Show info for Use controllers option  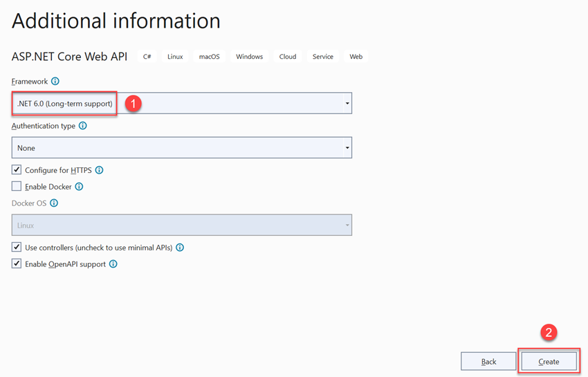point(180,248)
